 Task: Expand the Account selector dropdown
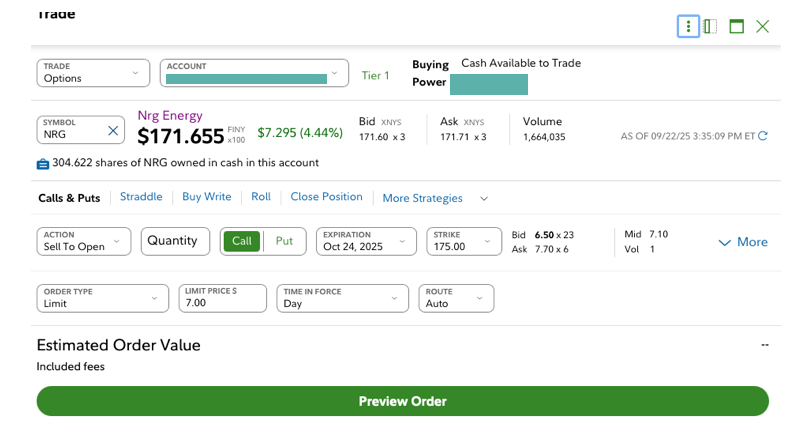(x=253, y=73)
